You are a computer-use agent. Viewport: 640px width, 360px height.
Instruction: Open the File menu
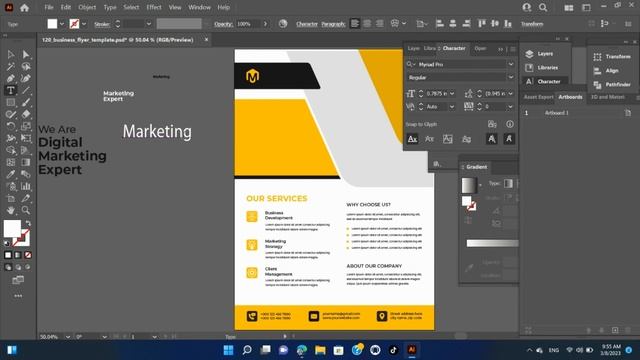pos(49,7)
